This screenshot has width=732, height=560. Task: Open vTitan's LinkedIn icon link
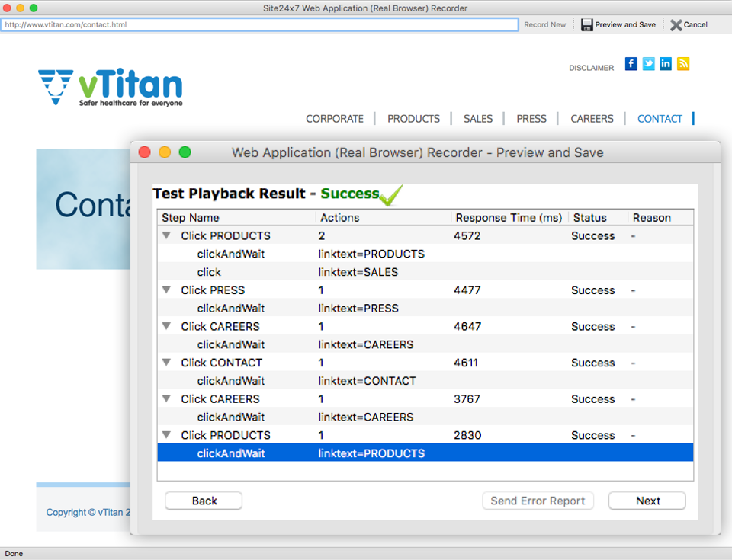click(x=666, y=63)
